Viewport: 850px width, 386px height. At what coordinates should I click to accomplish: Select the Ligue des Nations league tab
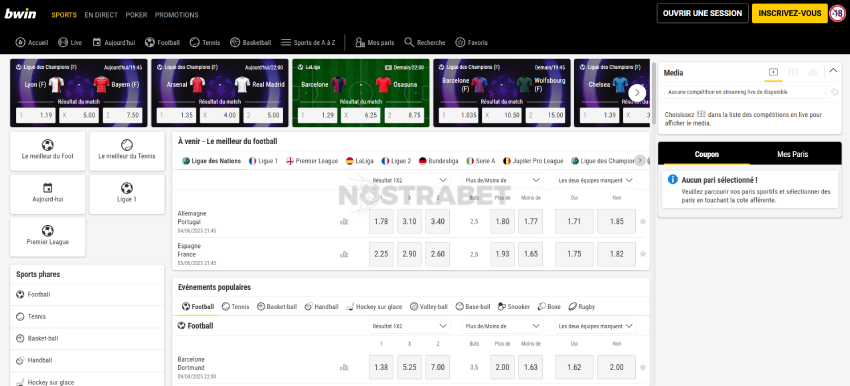(x=211, y=161)
